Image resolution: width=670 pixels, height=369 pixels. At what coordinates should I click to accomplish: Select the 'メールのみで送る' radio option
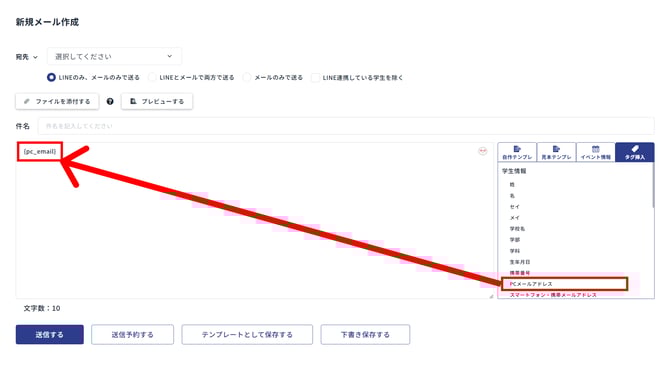click(x=247, y=77)
